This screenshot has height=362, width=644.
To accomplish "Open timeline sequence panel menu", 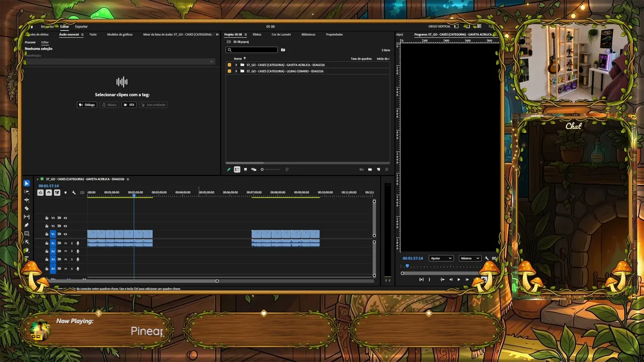I will tap(128, 179).
